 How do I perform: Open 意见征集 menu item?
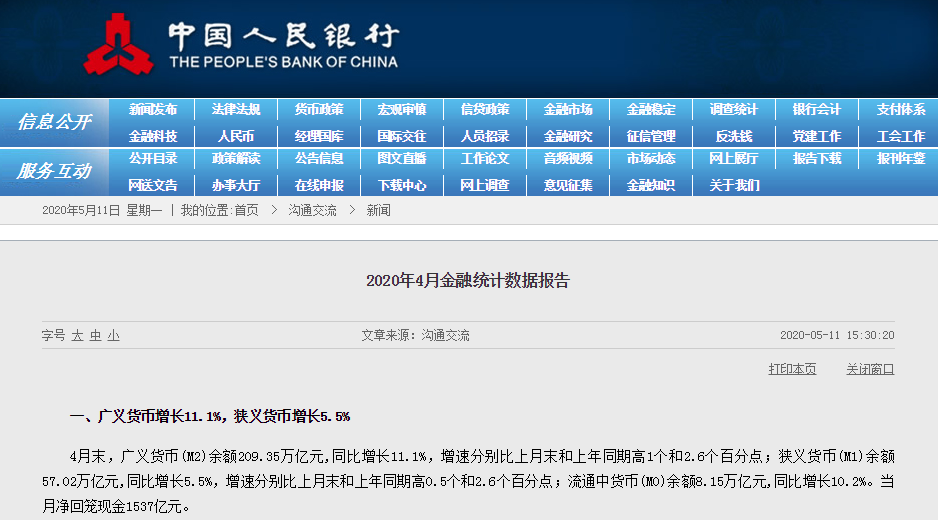click(x=568, y=186)
